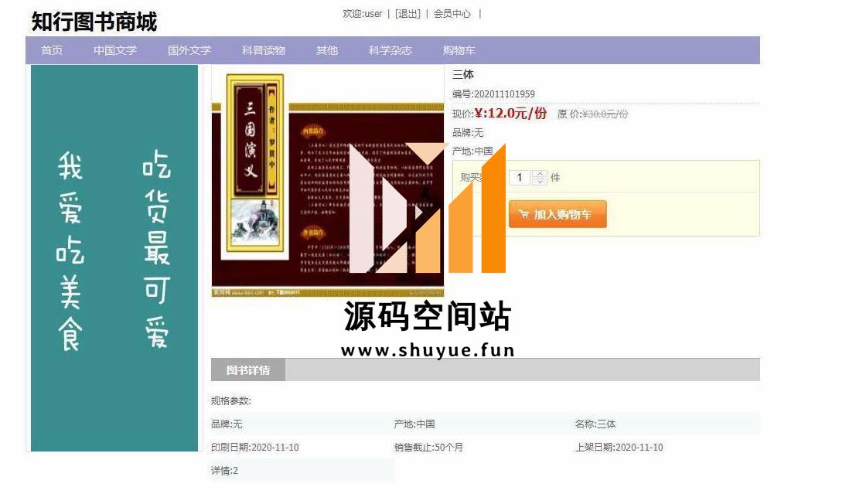Click the 知行图书商城 site logo
Image resolution: width=856 pixels, height=504 pixels.
[x=94, y=22]
